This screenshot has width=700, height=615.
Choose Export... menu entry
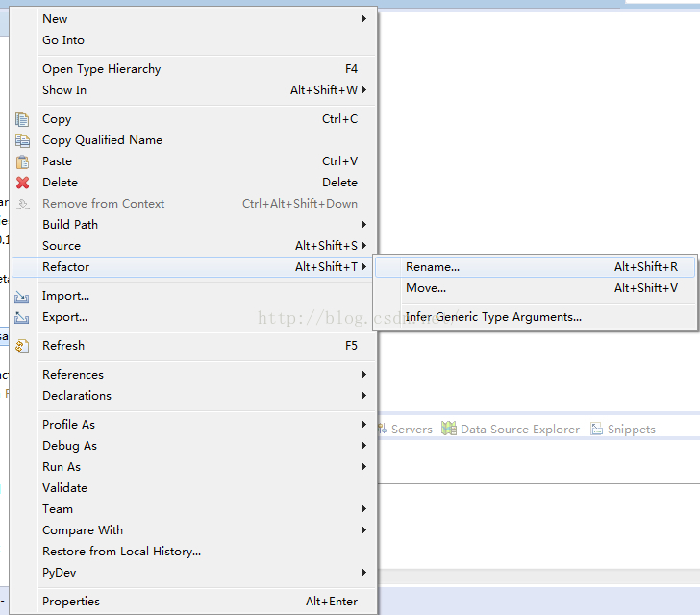[x=194, y=317]
